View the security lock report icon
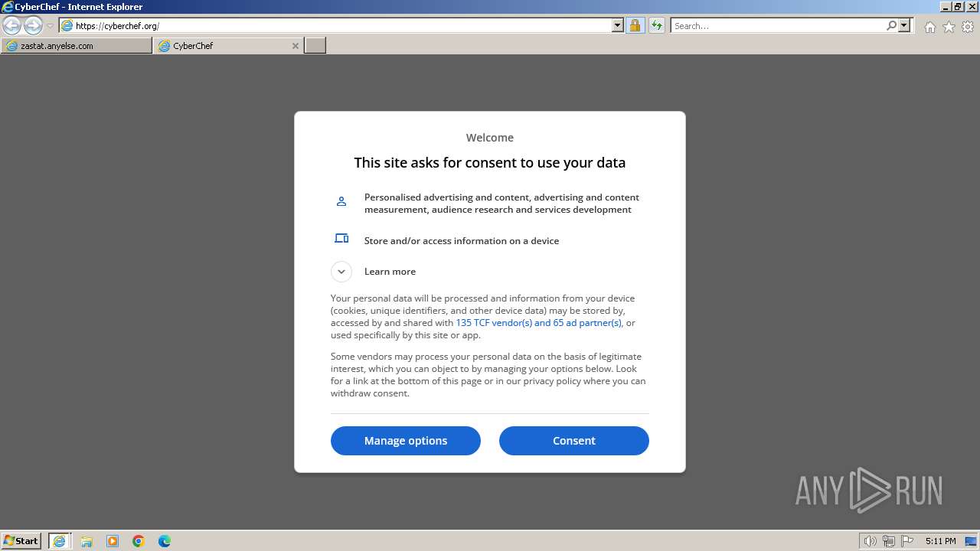The width and height of the screenshot is (980, 551). click(635, 26)
